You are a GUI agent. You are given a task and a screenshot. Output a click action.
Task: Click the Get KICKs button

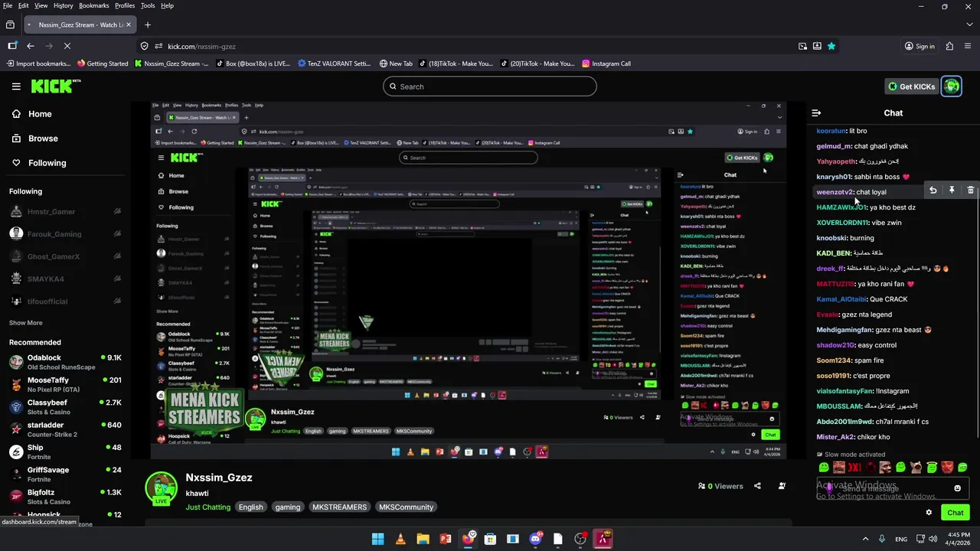911,86
